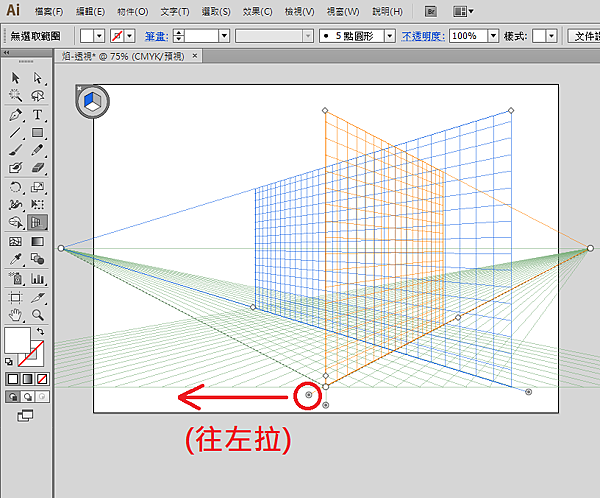The width and height of the screenshot is (600, 498).
Task: Choose the Eyedropper tool
Action: coord(15,259)
